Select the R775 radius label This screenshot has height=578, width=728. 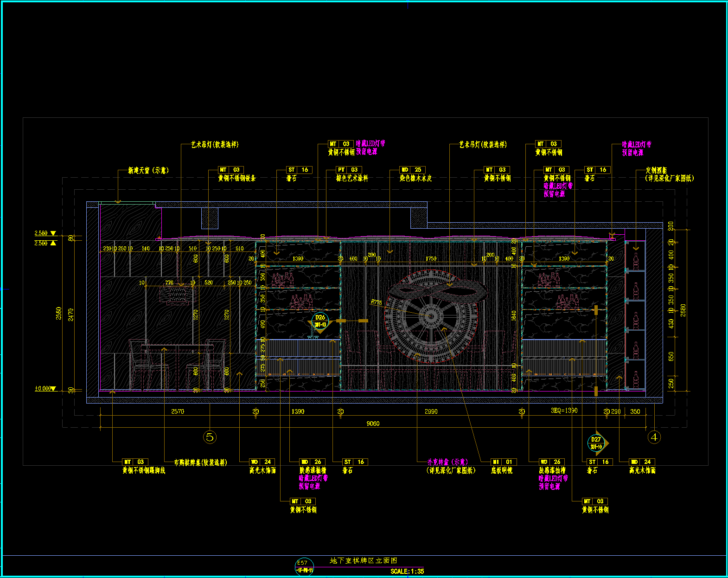[376, 302]
